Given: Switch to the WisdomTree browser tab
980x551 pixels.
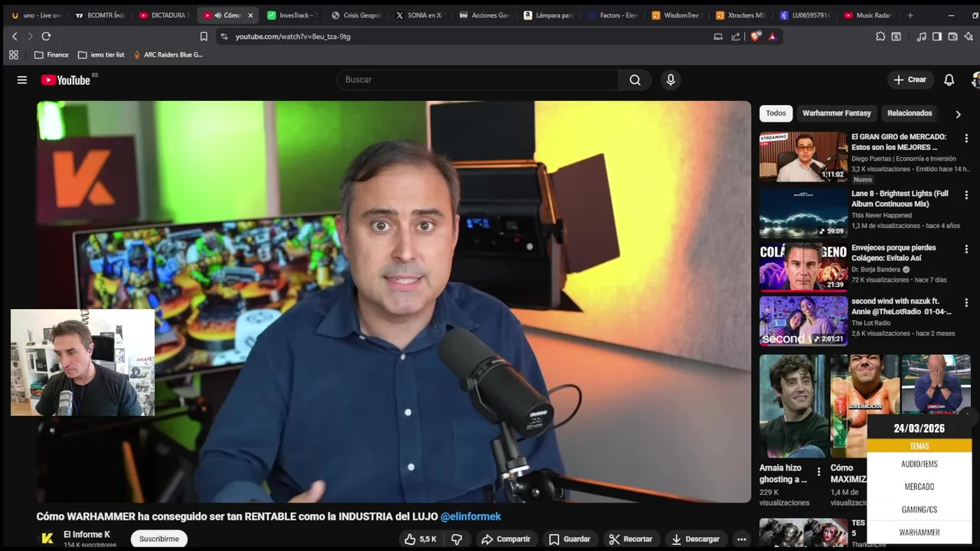Looking at the screenshot, I should click(x=677, y=15).
